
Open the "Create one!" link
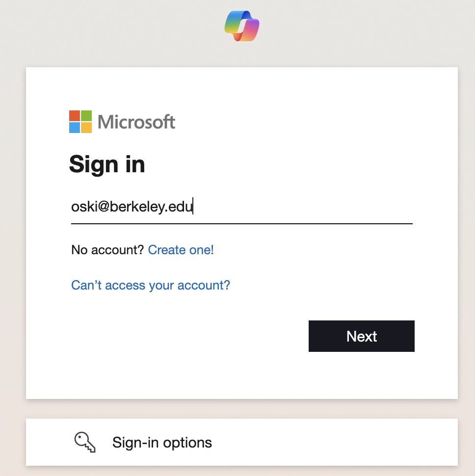click(x=181, y=250)
